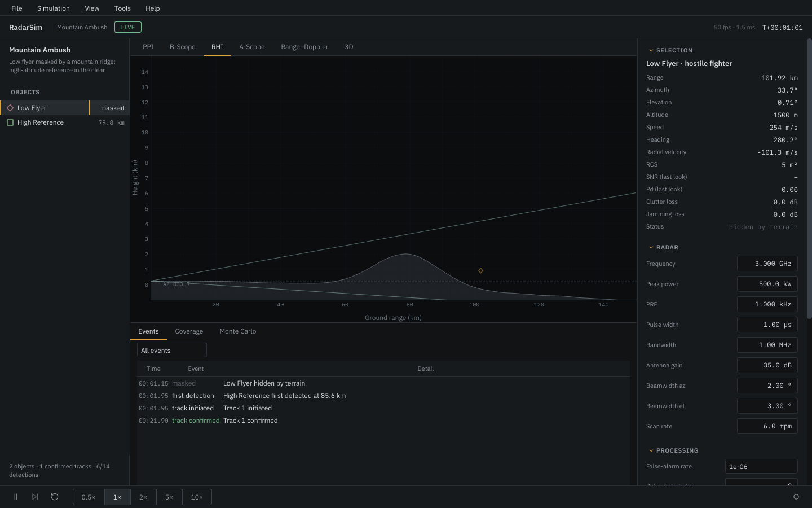Restart the simulation with reset icon

55,497
